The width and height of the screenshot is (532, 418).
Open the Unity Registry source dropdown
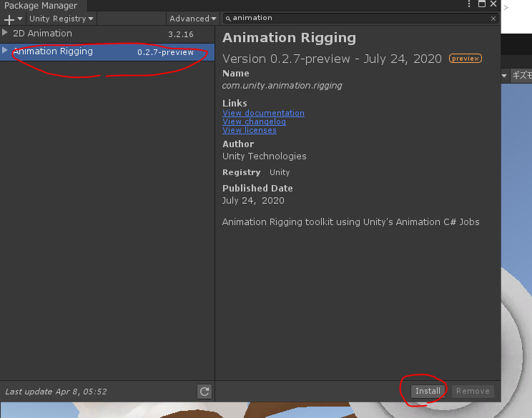pos(61,19)
